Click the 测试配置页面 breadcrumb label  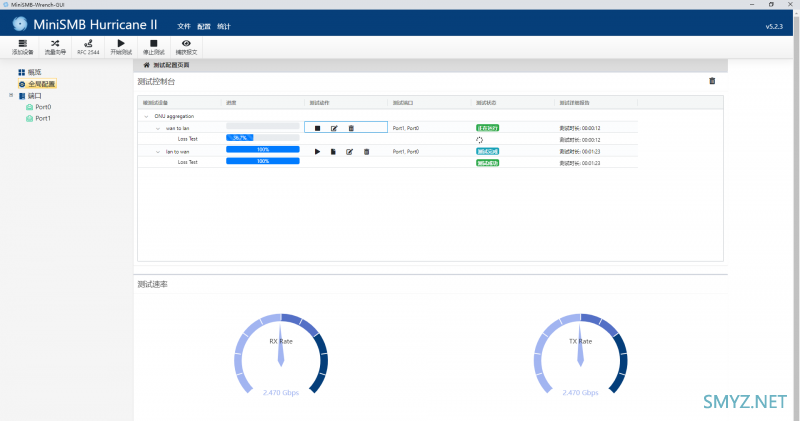click(x=171, y=65)
